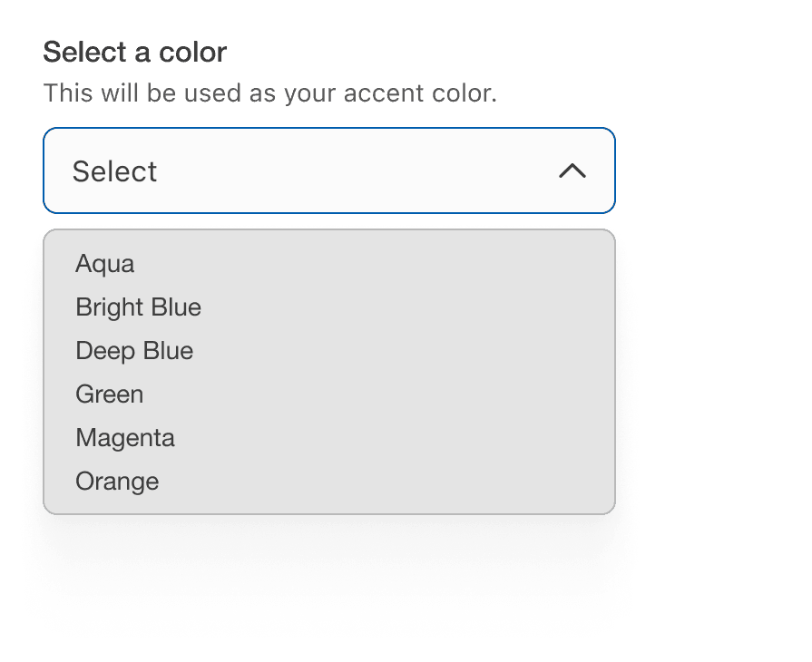Click the option directly below Aqua
The height and width of the screenshot is (662, 812).
click(138, 307)
